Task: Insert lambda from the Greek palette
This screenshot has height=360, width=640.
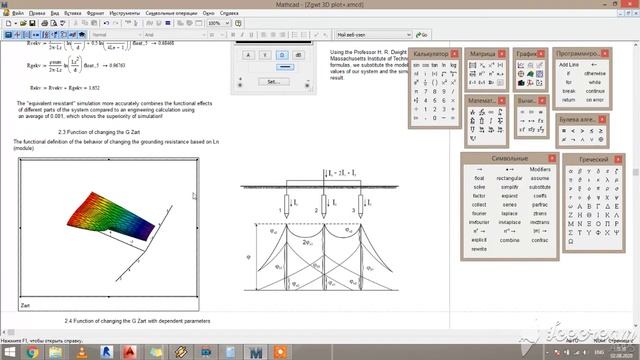Action: pyautogui.click(x=607, y=180)
